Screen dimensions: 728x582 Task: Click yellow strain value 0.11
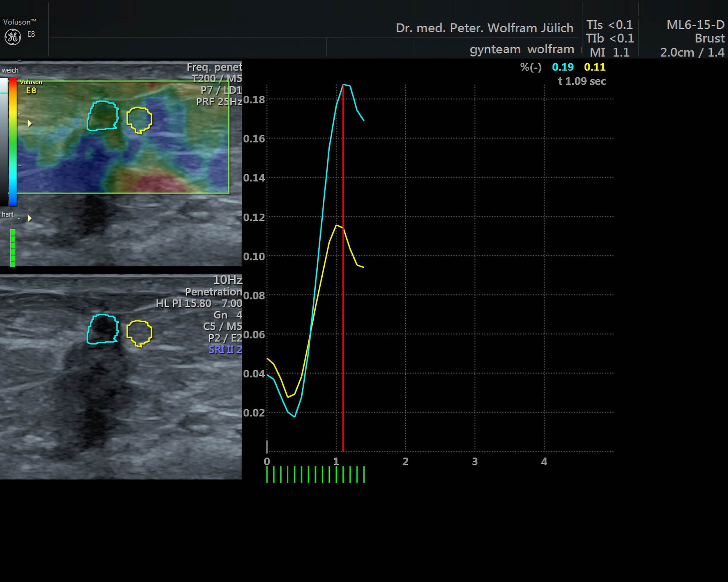pyautogui.click(x=595, y=67)
